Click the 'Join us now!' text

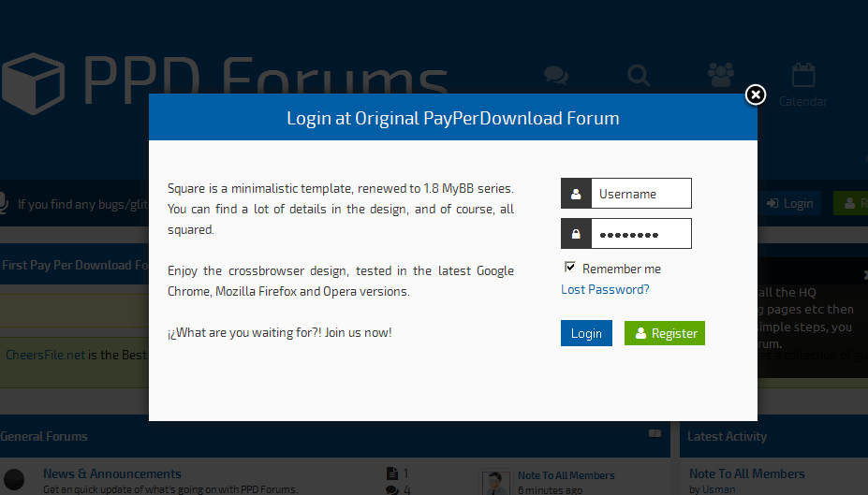coord(359,332)
